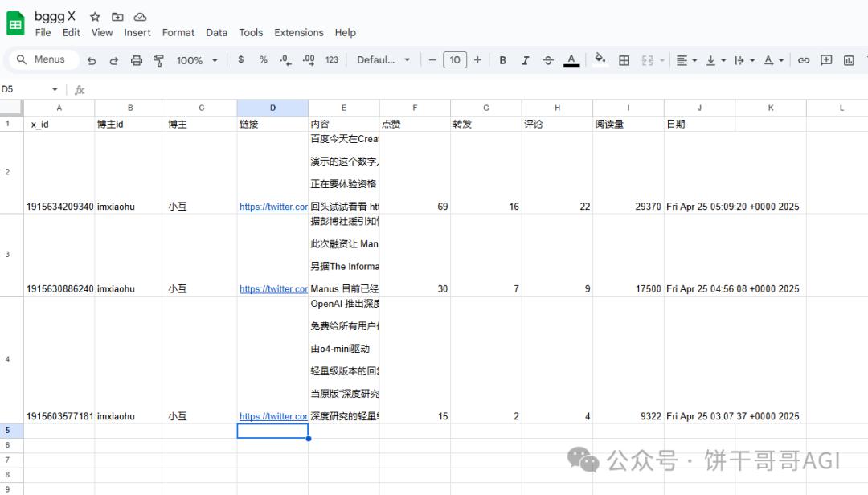Open the fill color bucket
The image size is (868, 495).
[600, 60]
